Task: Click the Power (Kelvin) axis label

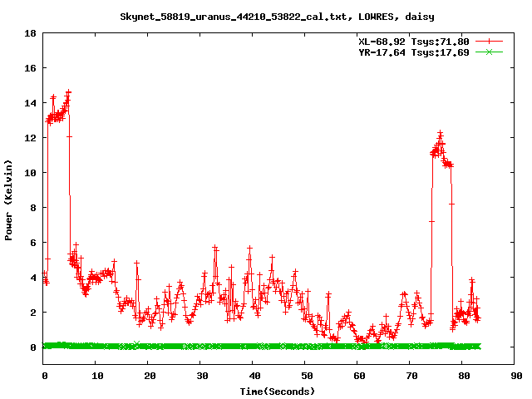Action: click(x=8, y=200)
